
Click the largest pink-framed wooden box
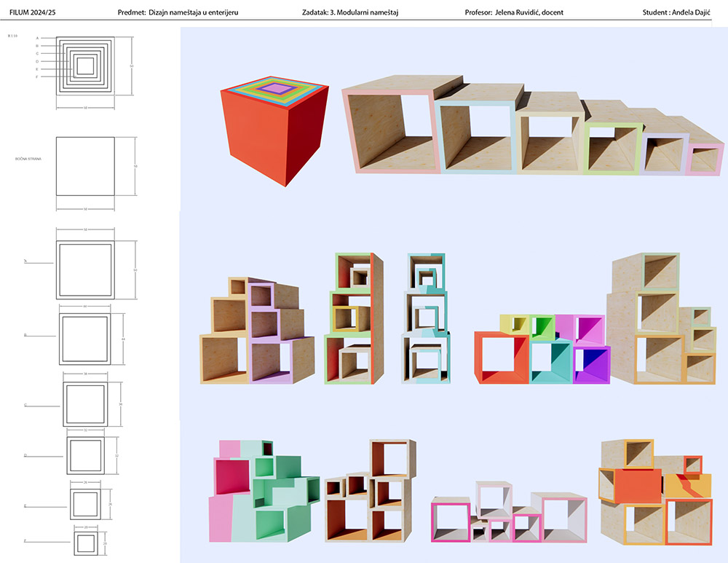click(x=389, y=131)
